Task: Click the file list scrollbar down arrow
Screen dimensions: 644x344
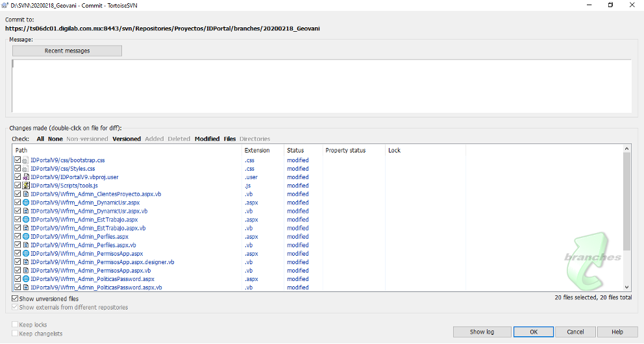Action: click(x=626, y=287)
